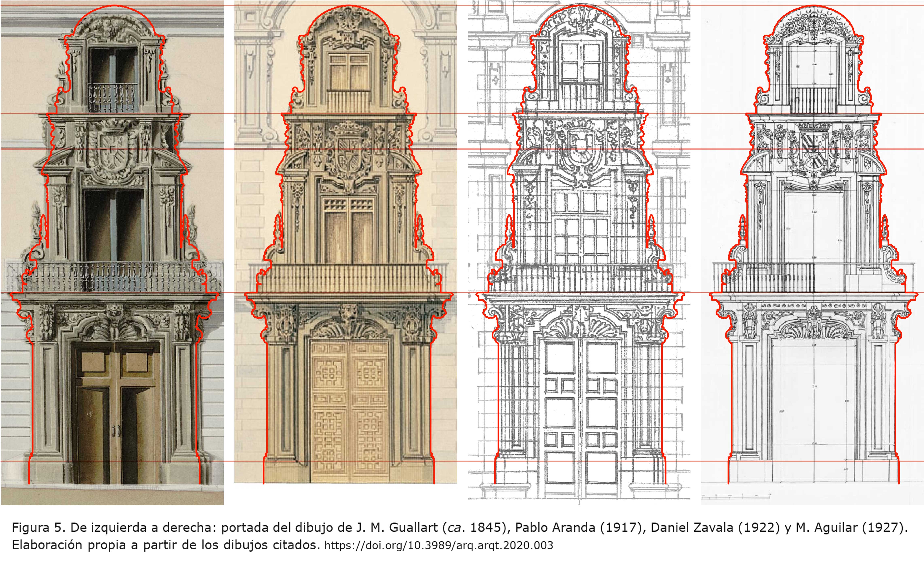Viewport: 924px width, 570px height.
Task: Select the dimensioned line drawing of the portal
Action: (x=812, y=253)
